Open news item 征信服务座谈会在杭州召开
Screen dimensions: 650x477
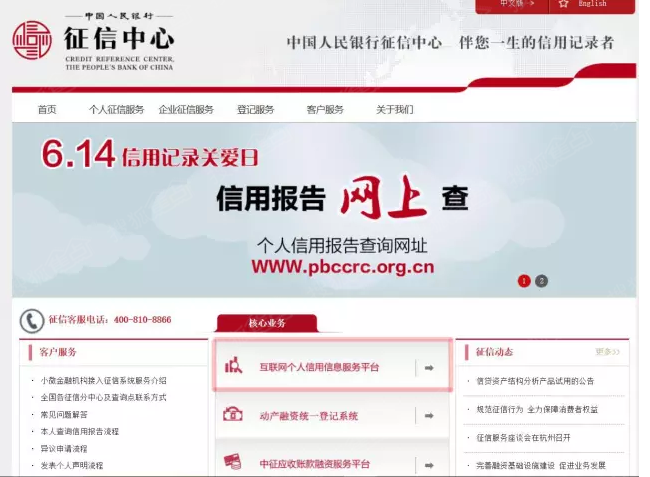523,438
